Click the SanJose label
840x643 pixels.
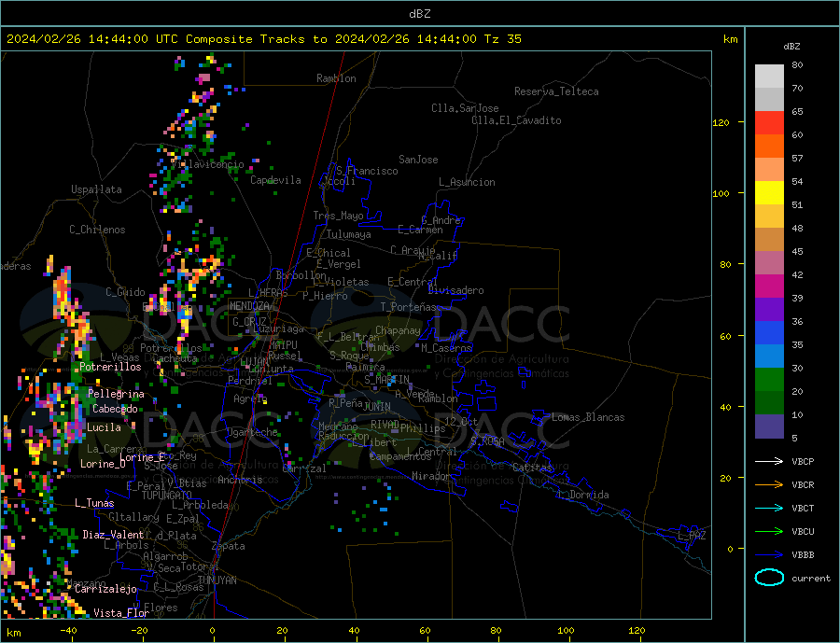click(418, 160)
